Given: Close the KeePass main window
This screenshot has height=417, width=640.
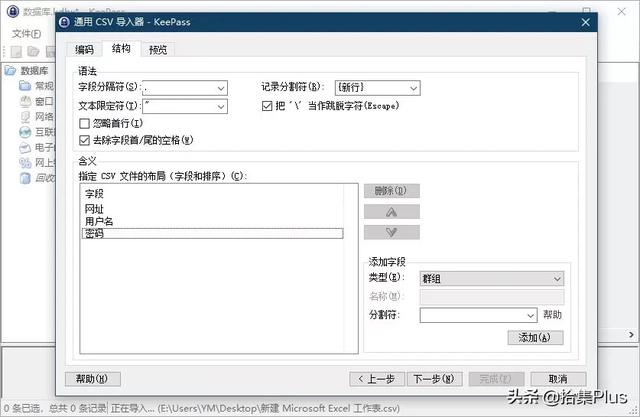Looking at the screenshot, I should tap(621, 11).
